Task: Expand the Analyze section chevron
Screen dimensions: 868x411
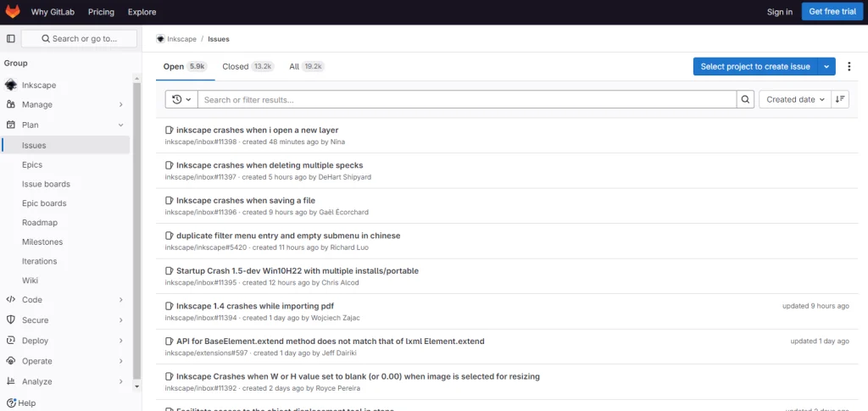Action: [120, 381]
